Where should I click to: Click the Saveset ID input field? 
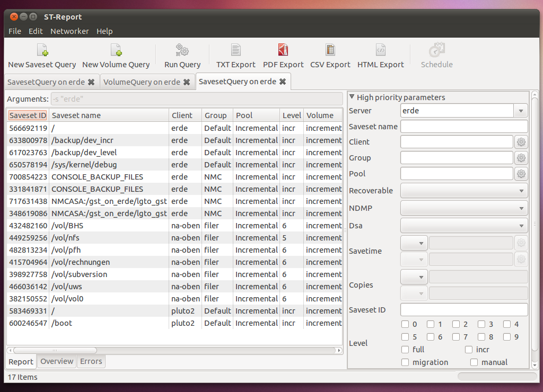click(x=464, y=310)
